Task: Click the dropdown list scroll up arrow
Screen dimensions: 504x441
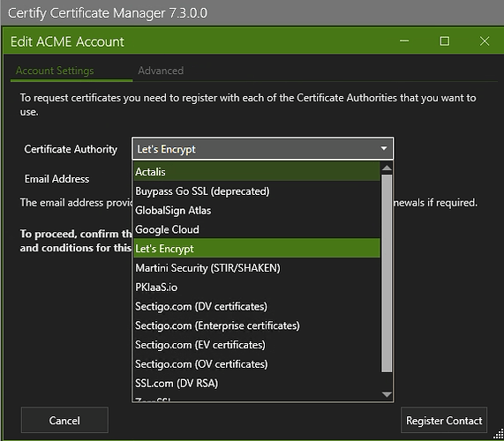Action: (387, 168)
